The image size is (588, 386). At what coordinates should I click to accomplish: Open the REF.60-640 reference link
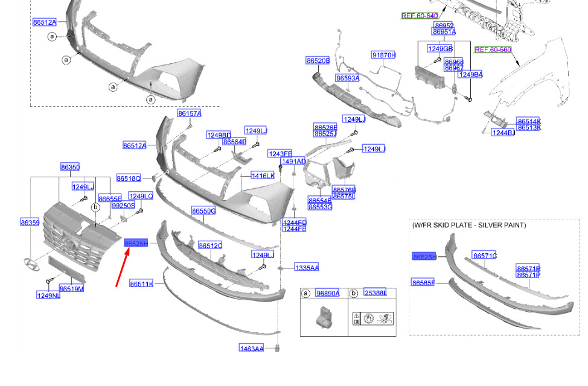pyautogui.click(x=419, y=16)
